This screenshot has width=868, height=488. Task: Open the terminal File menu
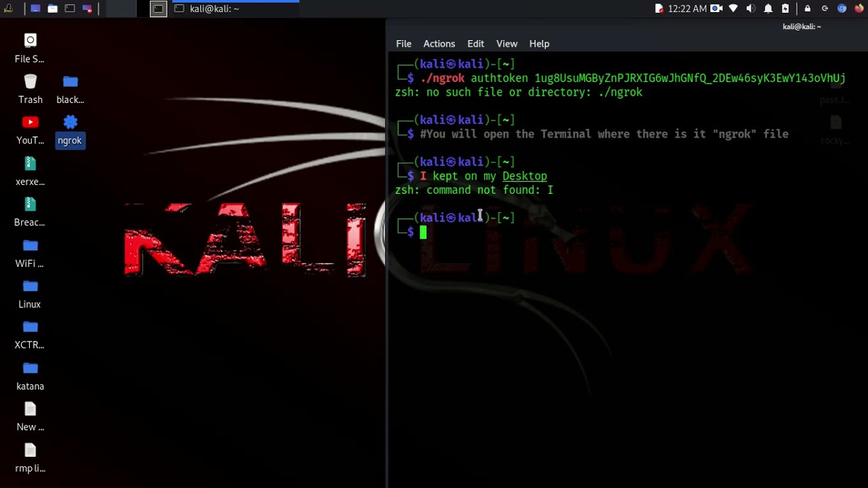(x=403, y=43)
